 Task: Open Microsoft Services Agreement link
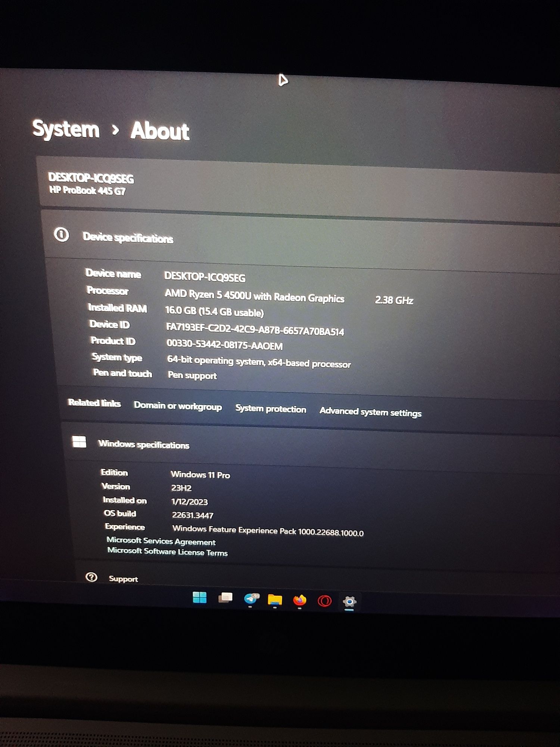(x=161, y=541)
